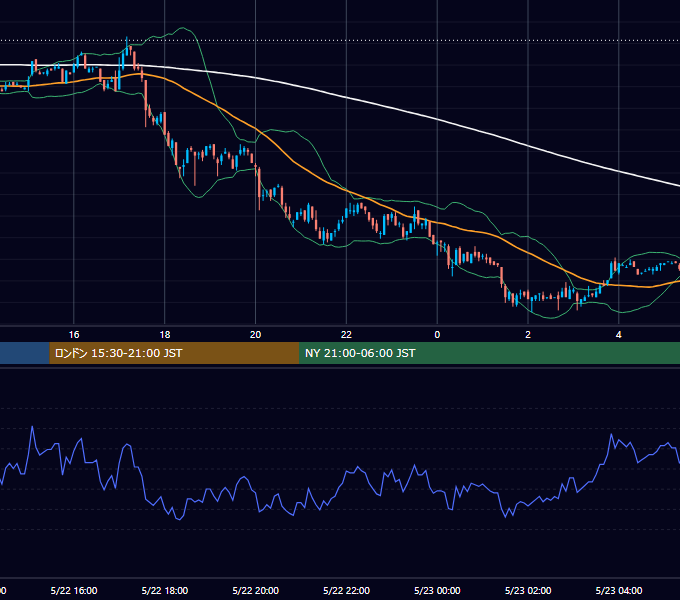Click the 0 hour axis label
The height and width of the screenshot is (600, 680).
[x=437, y=335]
